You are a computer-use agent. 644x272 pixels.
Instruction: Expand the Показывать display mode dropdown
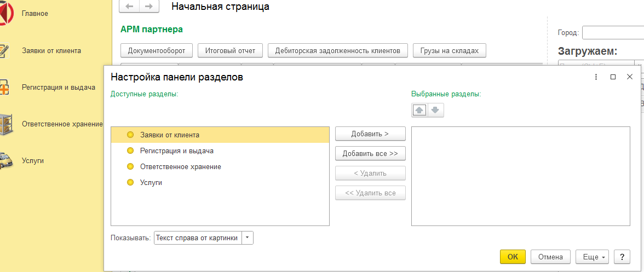248,238
